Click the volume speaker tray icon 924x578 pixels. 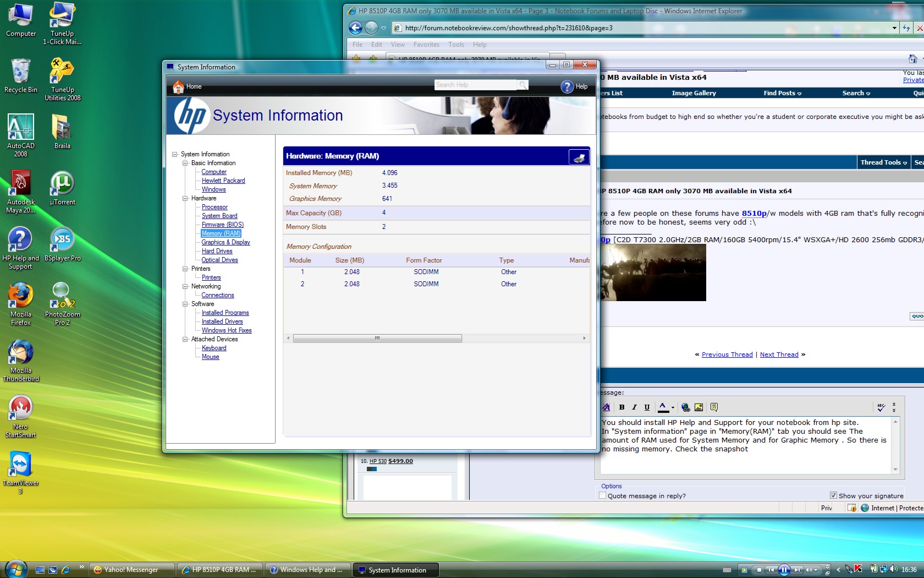coord(894,569)
